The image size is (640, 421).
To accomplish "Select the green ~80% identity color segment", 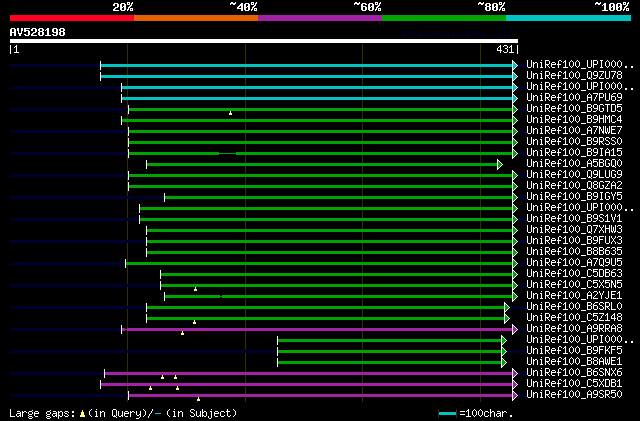I will (x=444, y=18).
